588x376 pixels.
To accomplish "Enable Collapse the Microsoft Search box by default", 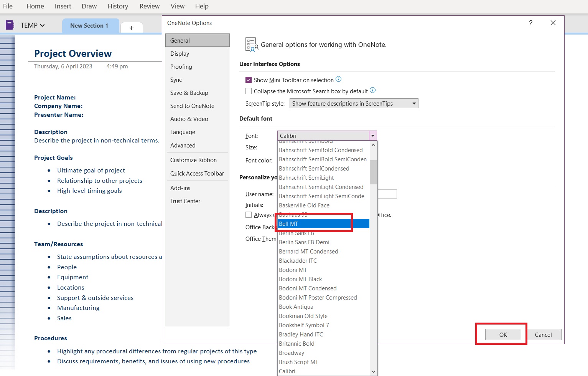I will point(249,91).
